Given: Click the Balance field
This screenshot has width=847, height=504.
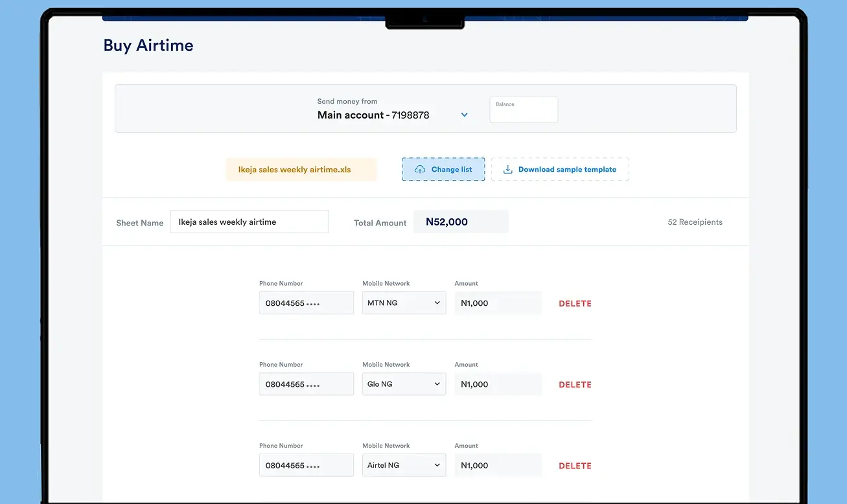Looking at the screenshot, I should pos(524,109).
